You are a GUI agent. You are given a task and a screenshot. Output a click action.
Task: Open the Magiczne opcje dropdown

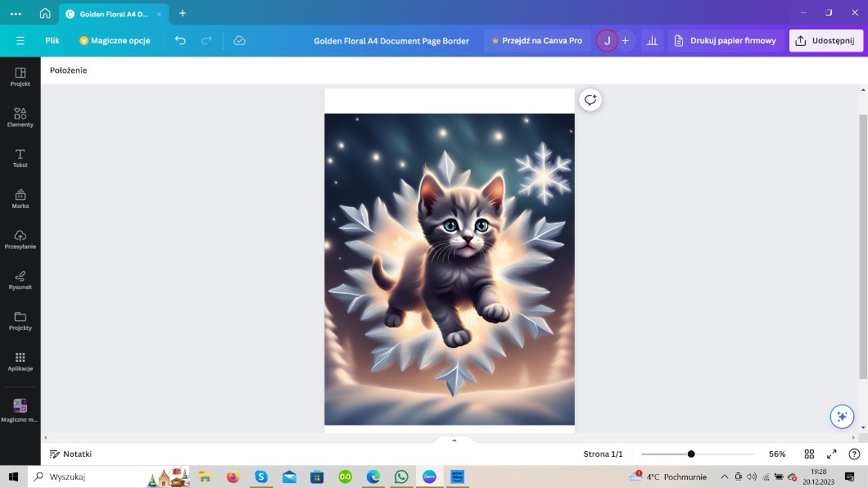[x=115, y=40]
